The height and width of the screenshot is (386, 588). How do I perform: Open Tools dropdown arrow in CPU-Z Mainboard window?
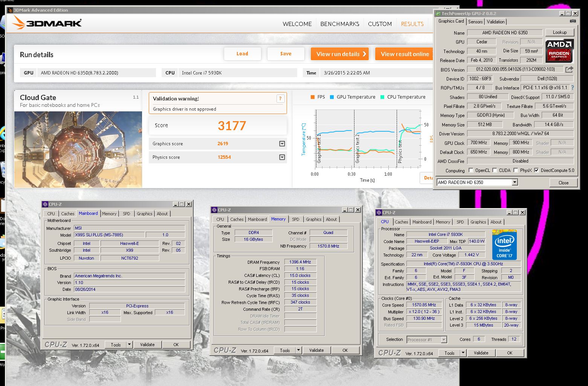coord(129,345)
